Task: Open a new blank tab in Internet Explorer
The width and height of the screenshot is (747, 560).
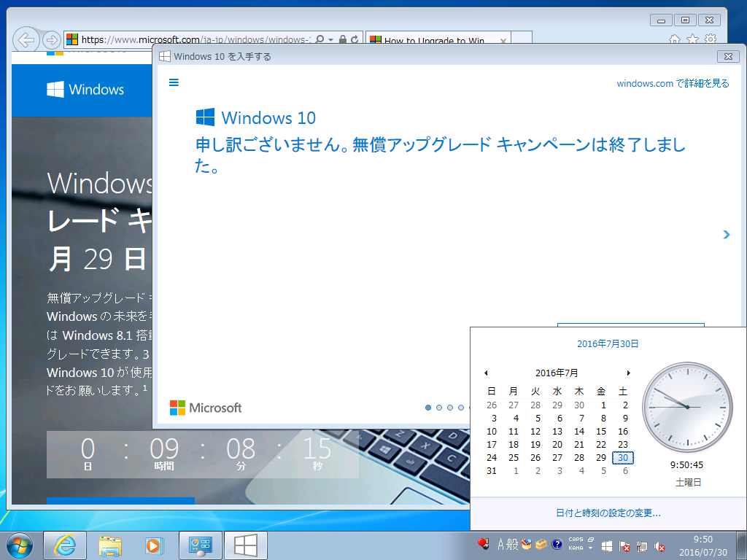Action: (x=522, y=38)
